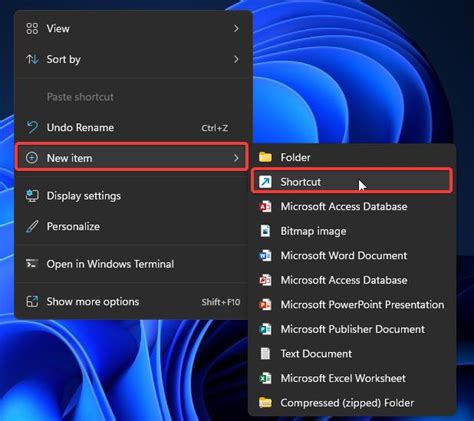Click the Excel Worksheet icon

tap(265, 378)
